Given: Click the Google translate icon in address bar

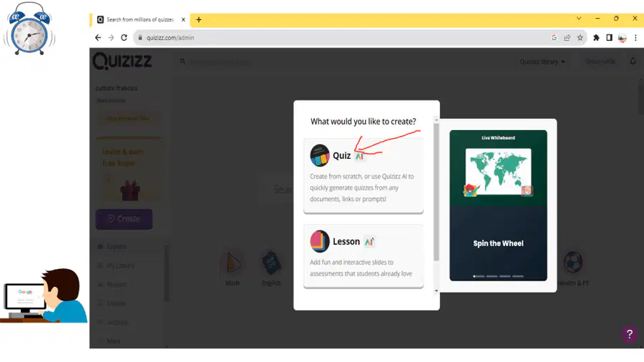Looking at the screenshot, I should coord(554,38).
